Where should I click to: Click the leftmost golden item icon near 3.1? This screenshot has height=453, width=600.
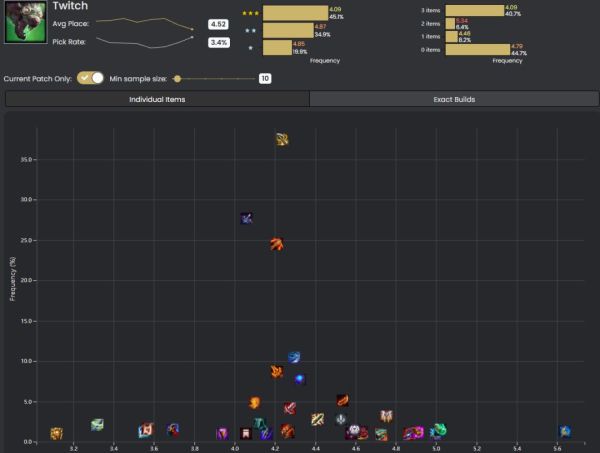tap(57, 433)
